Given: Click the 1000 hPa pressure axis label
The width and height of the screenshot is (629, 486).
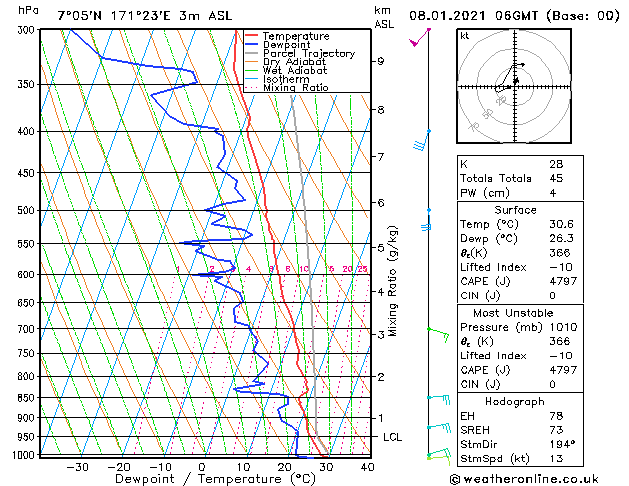Looking at the screenshot, I should [x=24, y=455].
